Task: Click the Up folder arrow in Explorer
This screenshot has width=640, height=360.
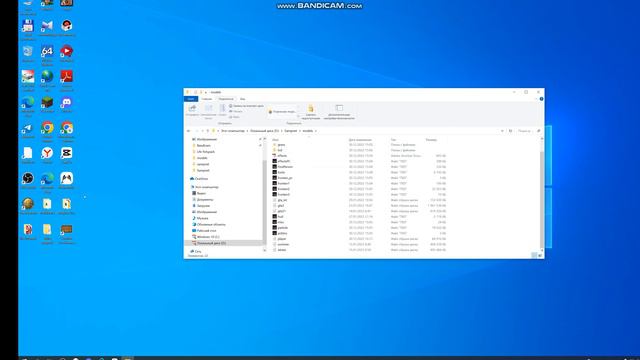Action: 208,131
